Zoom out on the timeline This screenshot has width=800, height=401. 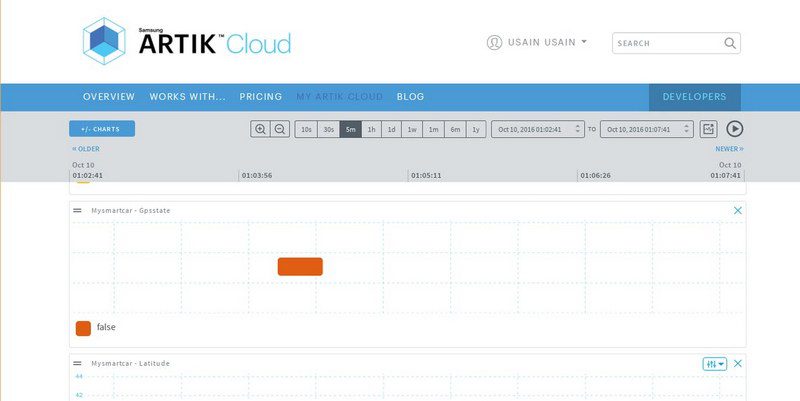pos(280,129)
